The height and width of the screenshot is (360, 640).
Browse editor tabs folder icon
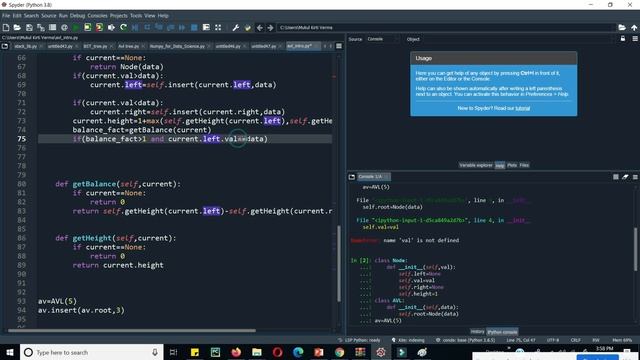(x=5, y=46)
